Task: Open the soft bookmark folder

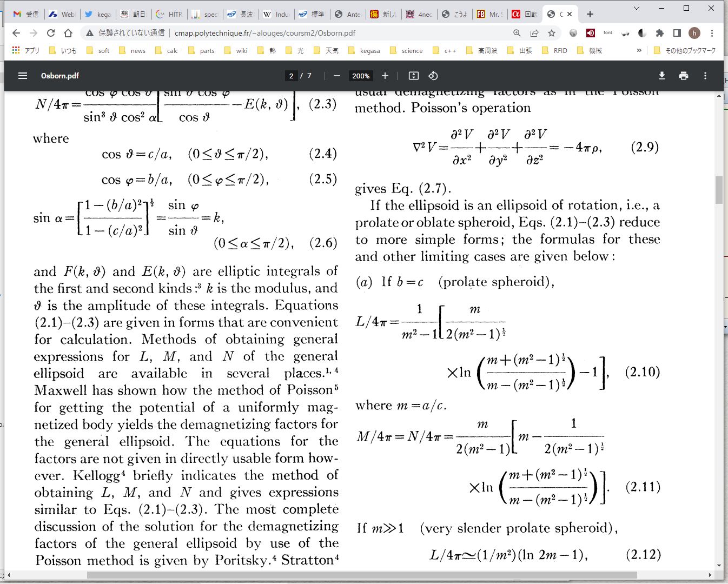Action: tap(98, 50)
